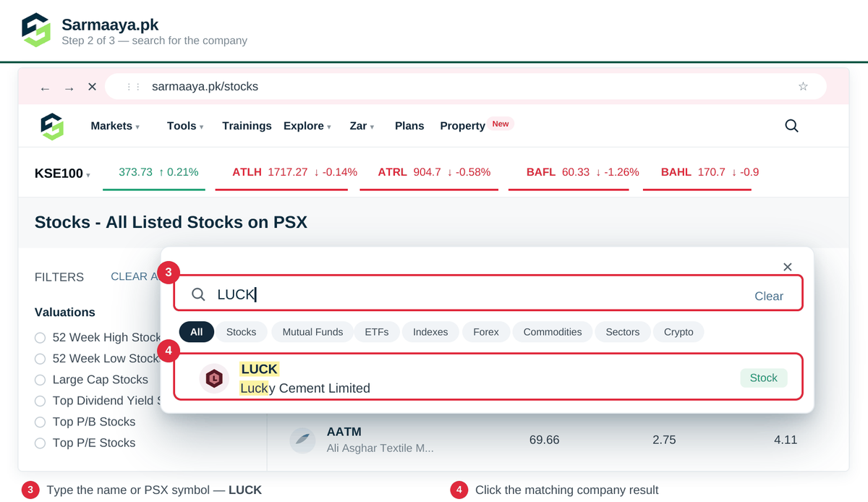Select the Forex tab

pyautogui.click(x=486, y=332)
